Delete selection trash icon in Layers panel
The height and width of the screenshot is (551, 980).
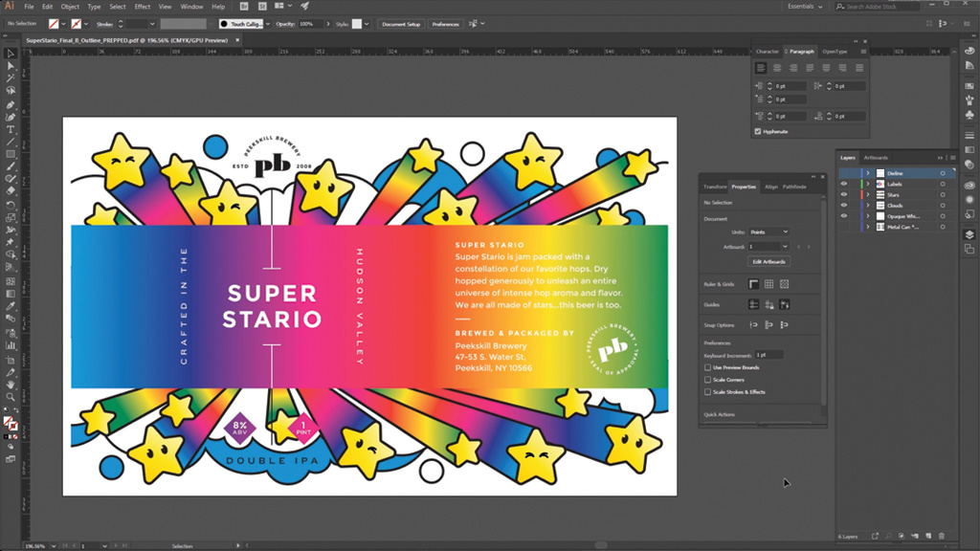click(942, 536)
